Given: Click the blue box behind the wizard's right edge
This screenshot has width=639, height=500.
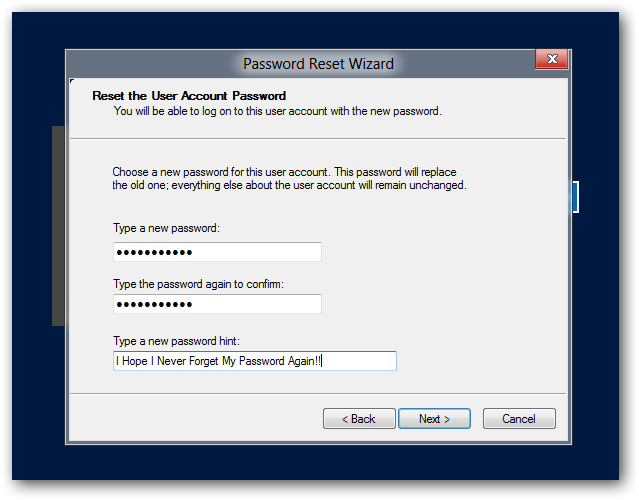Looking at the screenshot, I should [x=575, y=197].
